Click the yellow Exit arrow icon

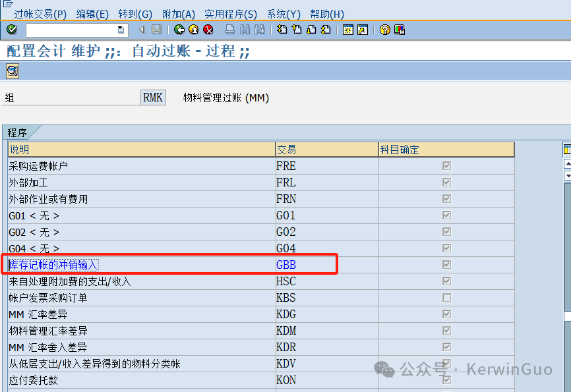pyautogui.click(x=194, y=30)
